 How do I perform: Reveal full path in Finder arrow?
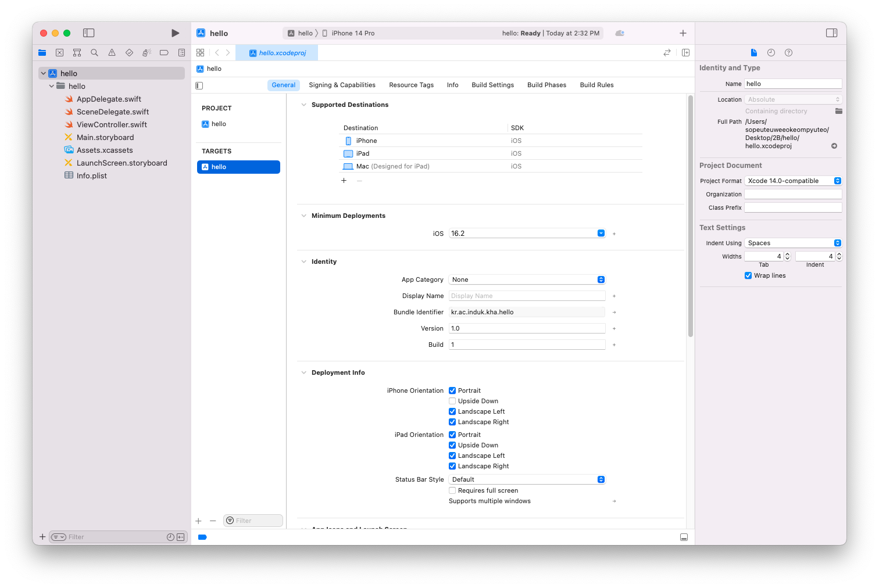(x=834, y=146)
